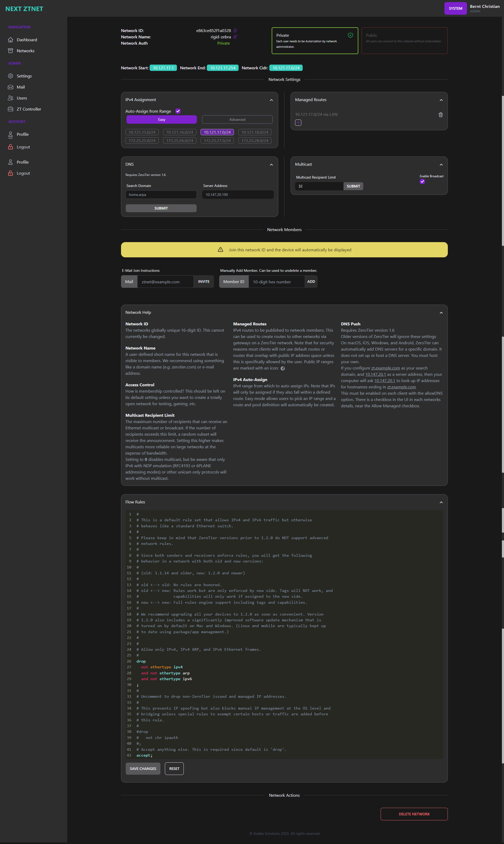Image resolution: width=504 pixels, height=844 pixels.
Task: Open the Bernt Christian user menu
Action: pyautogui.click(x=485, y=8)
